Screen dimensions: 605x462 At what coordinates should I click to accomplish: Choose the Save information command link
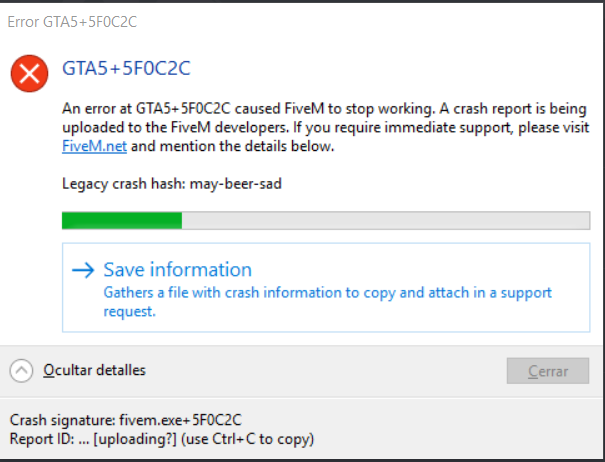coord(177,270)
